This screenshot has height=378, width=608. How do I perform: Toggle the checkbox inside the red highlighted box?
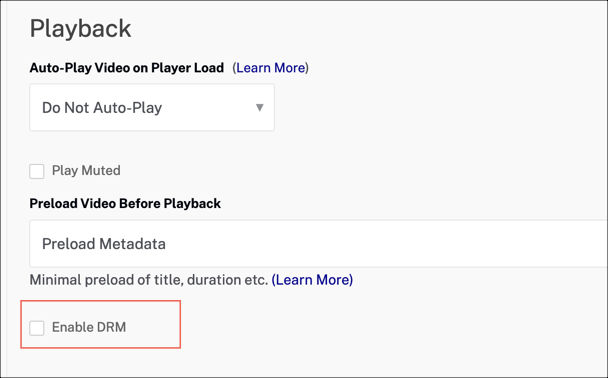click(37, 328)
